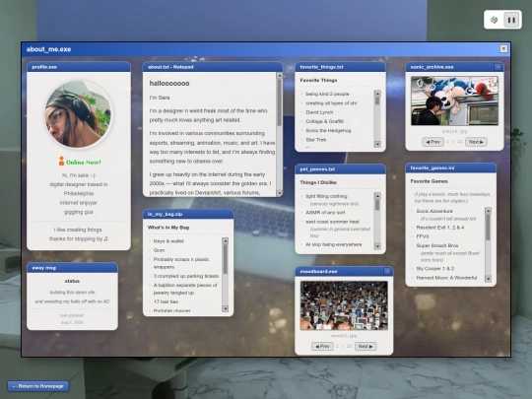Viewport: 532px width, 399px height.
Task: Click 'ASMR of any sort' list item
Action: coord(325,213)
